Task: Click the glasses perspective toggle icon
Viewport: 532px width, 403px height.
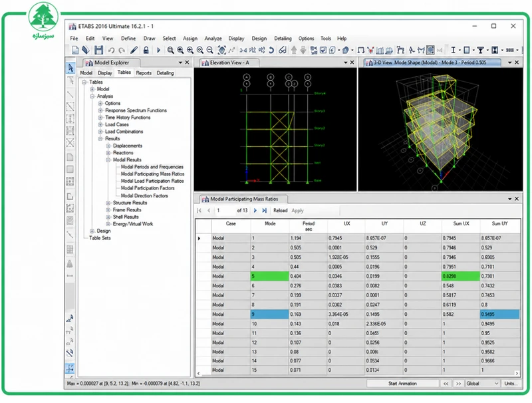Action: (x=282, y=50)
